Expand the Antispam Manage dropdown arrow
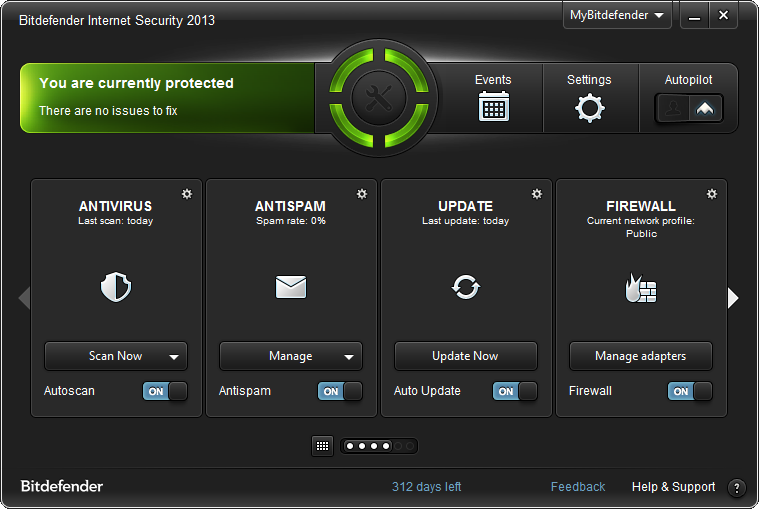The width and height of the screenshot is (759, 509). coord(349,356)
